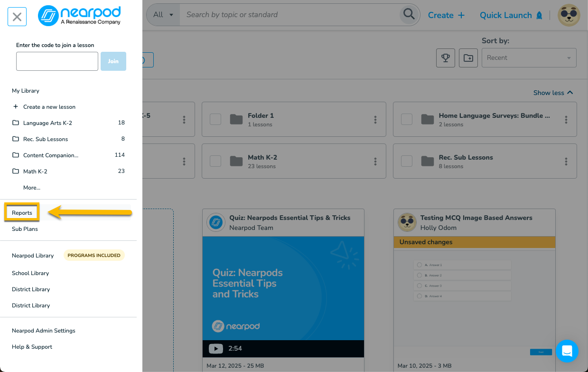
Task: Click the Quick Launch rocket icon
Action: click(x=539, y=15)
